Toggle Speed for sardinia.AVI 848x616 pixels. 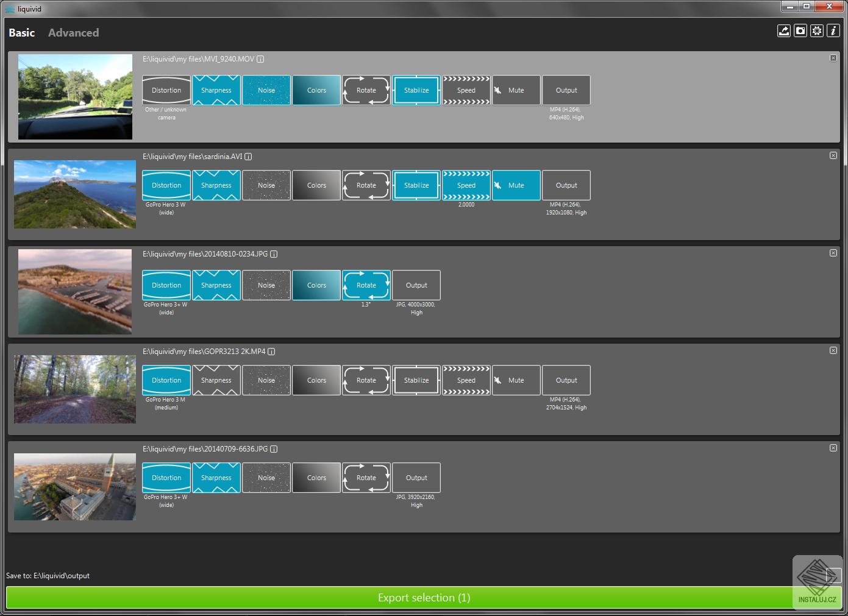pos(466,185)
